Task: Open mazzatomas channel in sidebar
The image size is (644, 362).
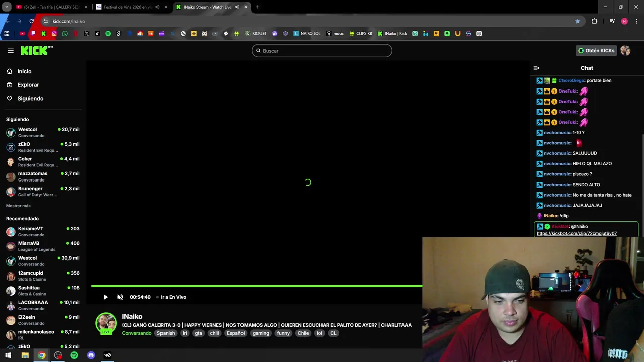Action: pyautogui.click(x=43, y=176)
